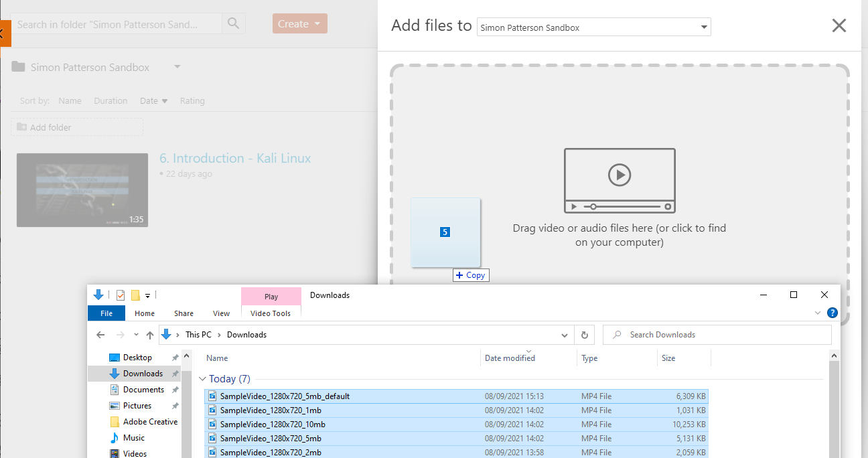Open the 6. Introduction - Kali Linux video link
This screenshot has height=458, width=868.
pos(235,158)
